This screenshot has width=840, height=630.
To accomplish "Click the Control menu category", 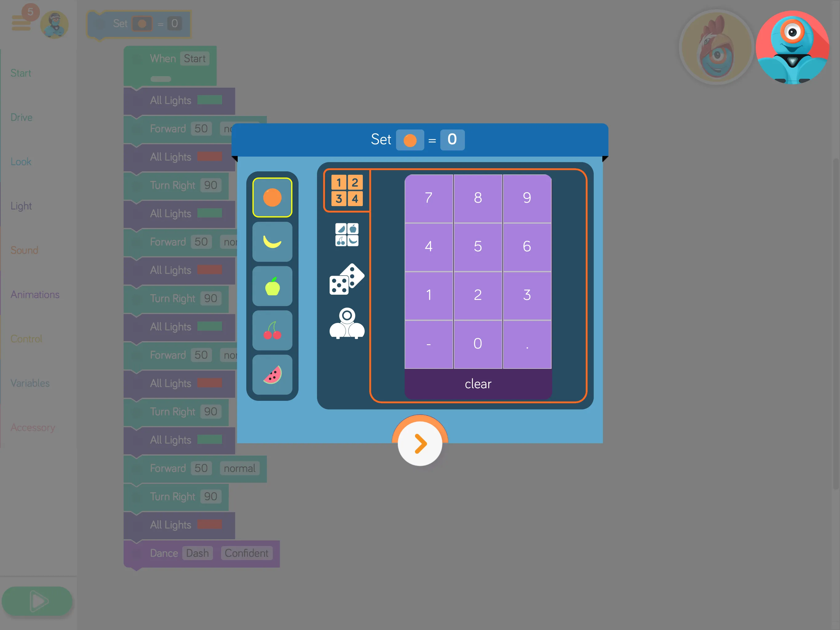I will tap(26, 338).
